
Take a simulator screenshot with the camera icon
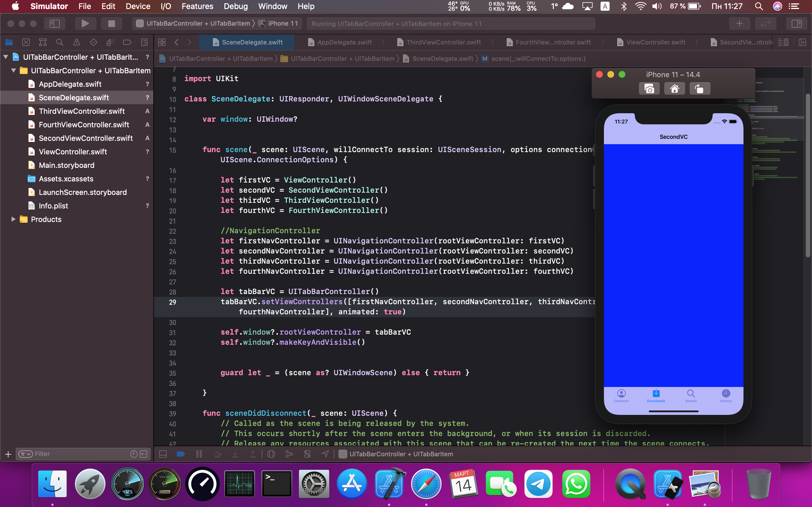(x=649, y=89)
